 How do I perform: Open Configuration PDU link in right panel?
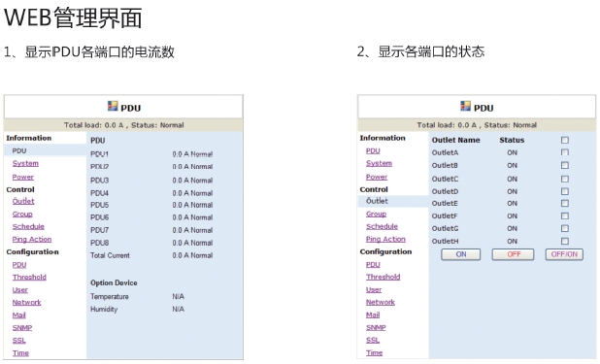click(x=373, y=264)
